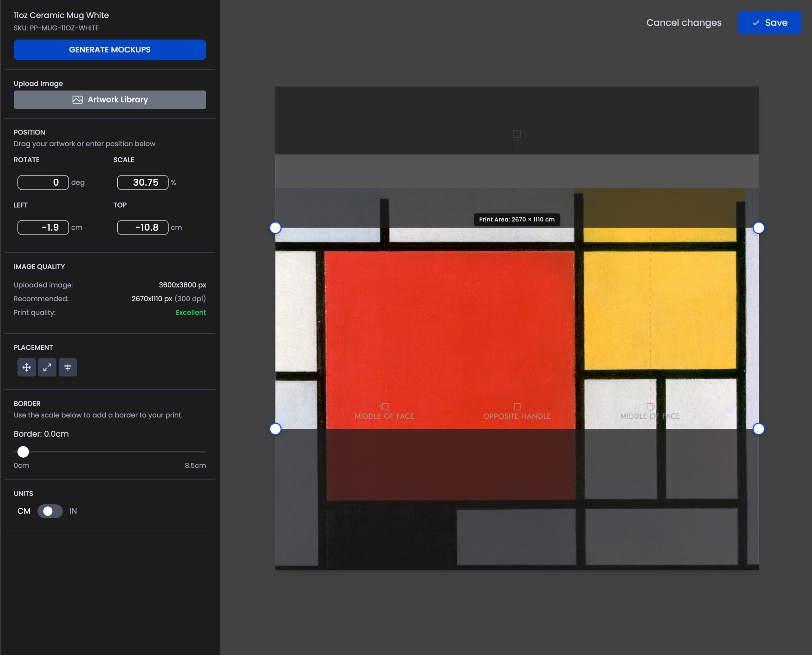
Task: Click the align-center placement icon
Action: (x=68, y=367)
